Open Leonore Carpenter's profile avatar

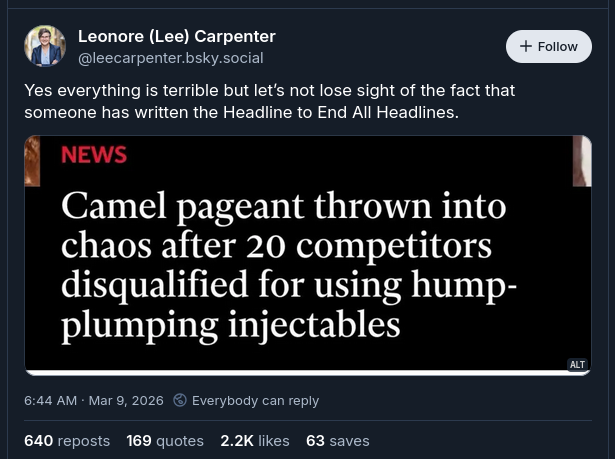click(45, 47)
